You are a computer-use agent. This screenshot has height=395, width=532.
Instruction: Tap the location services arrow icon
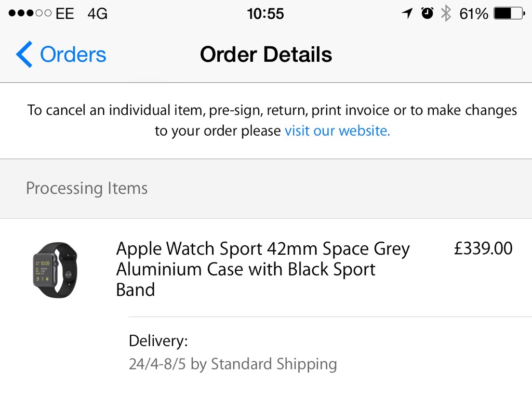pyautogui.click(x=407, y=14)
